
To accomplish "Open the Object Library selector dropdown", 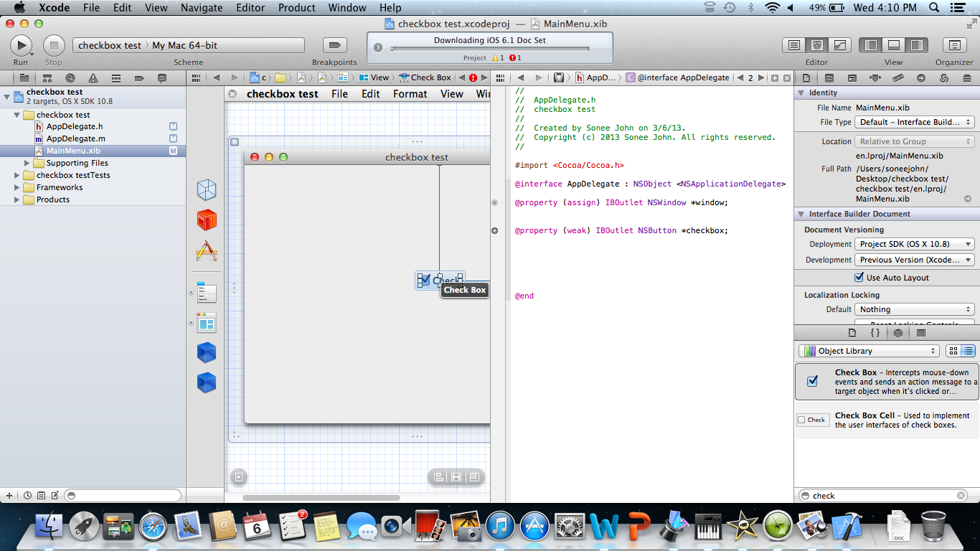I will [x=869, y=351].
